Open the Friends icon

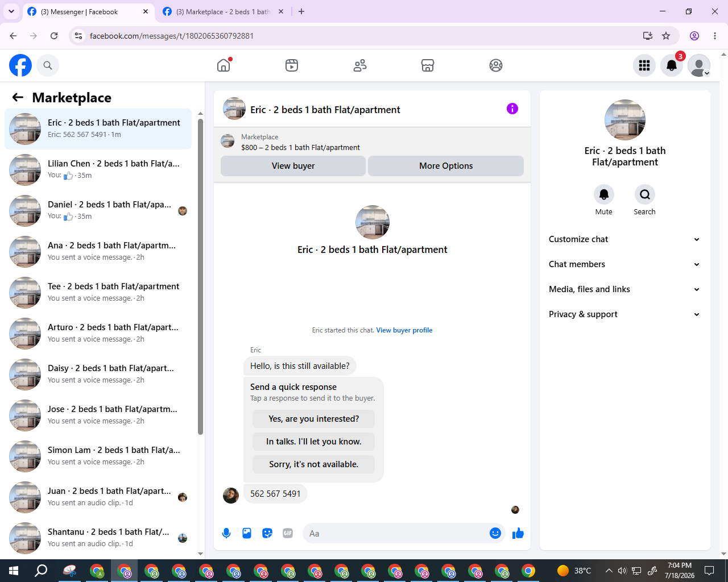(360, 65)
